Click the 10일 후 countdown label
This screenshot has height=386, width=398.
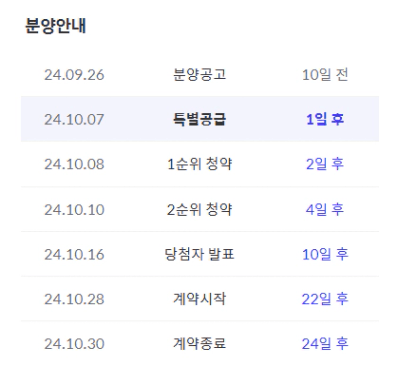tap(325, 254)
